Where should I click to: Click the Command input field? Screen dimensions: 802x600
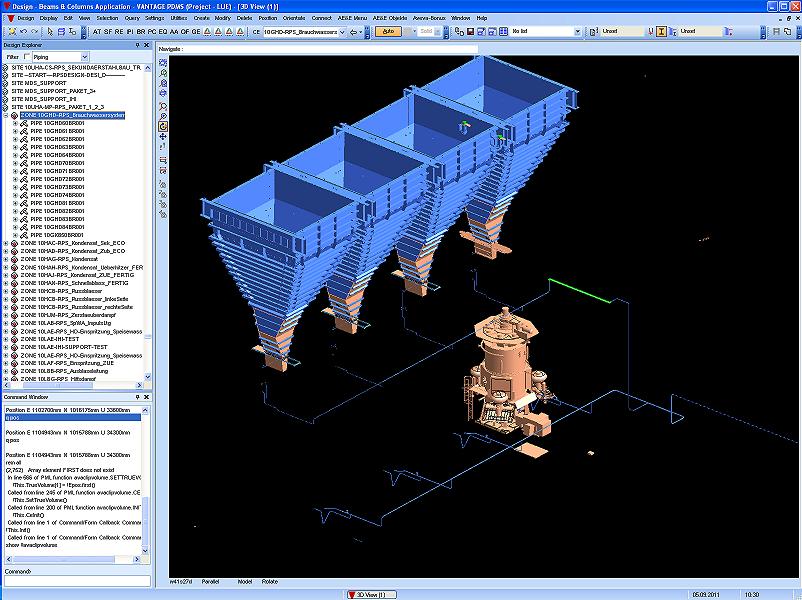click(x=76, y=580)
